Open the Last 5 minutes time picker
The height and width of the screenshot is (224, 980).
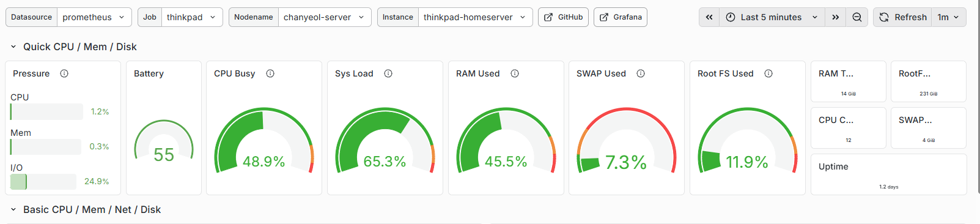772,17
